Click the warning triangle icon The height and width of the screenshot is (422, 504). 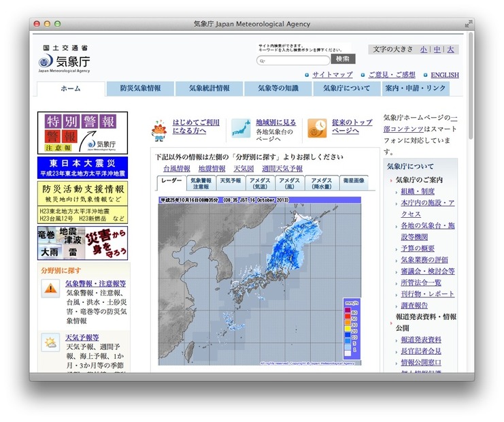(x=50, y=289)
